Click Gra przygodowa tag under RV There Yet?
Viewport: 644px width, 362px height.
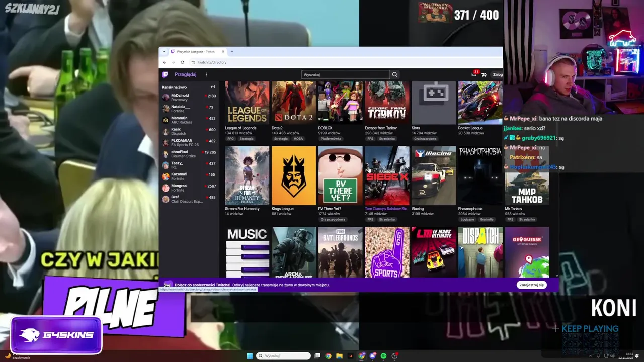tap(333, 220)
